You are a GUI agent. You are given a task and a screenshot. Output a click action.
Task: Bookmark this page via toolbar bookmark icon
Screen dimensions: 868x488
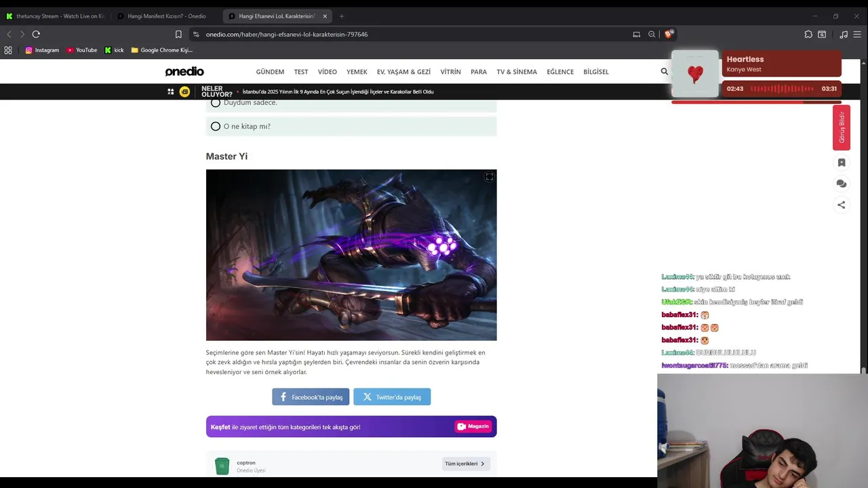[178, 34]
